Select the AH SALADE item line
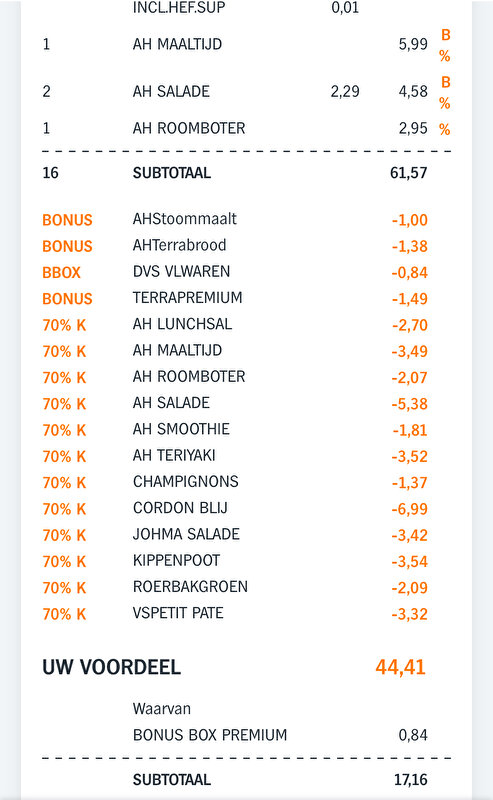 pos(246,92)
